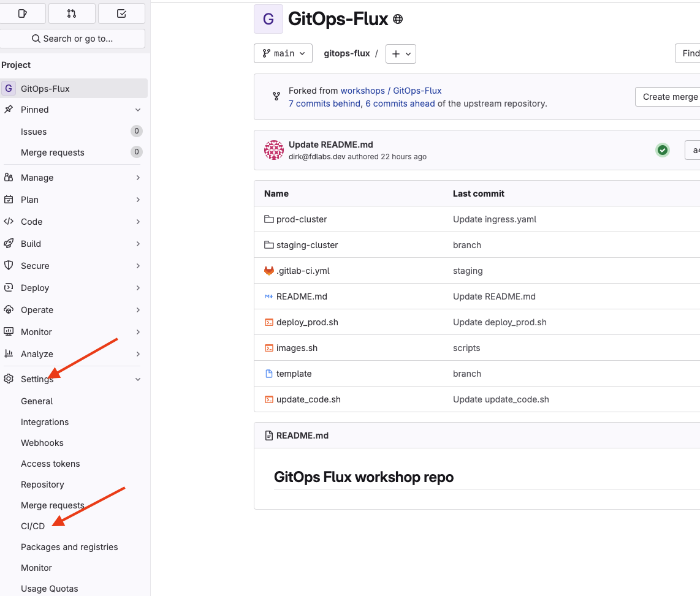The image size is (700, 596).
Task: Expand the Plan menu chevron
Action: (x=138, y=200)
